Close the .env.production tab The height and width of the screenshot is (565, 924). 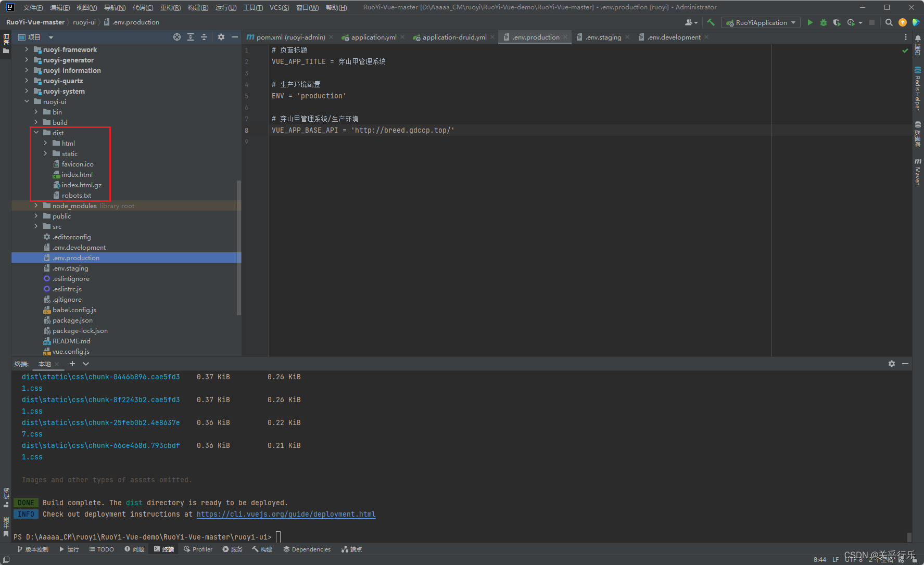[565, 37]
